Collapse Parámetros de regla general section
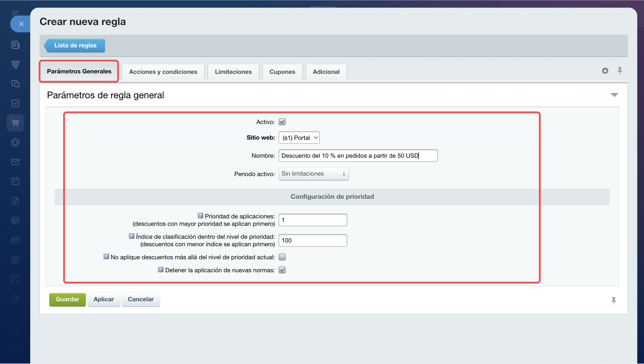The width and height of the screenshot is (644, 364). [614, 95]
